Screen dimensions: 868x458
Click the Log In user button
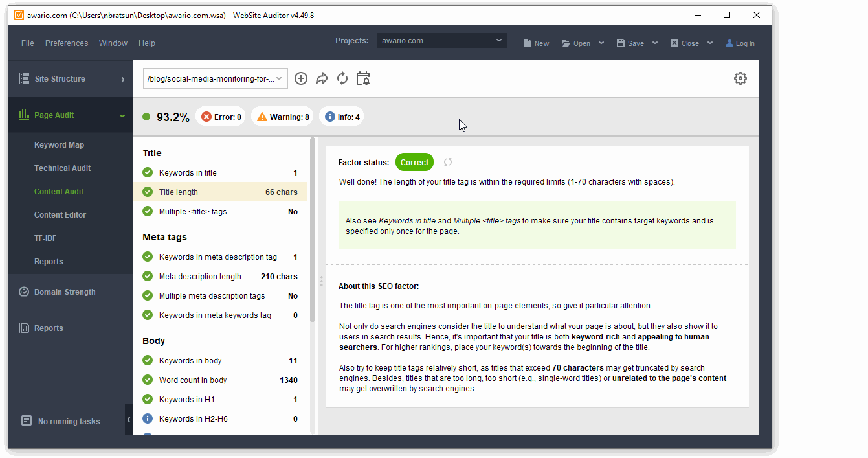[x=740, y=43]
